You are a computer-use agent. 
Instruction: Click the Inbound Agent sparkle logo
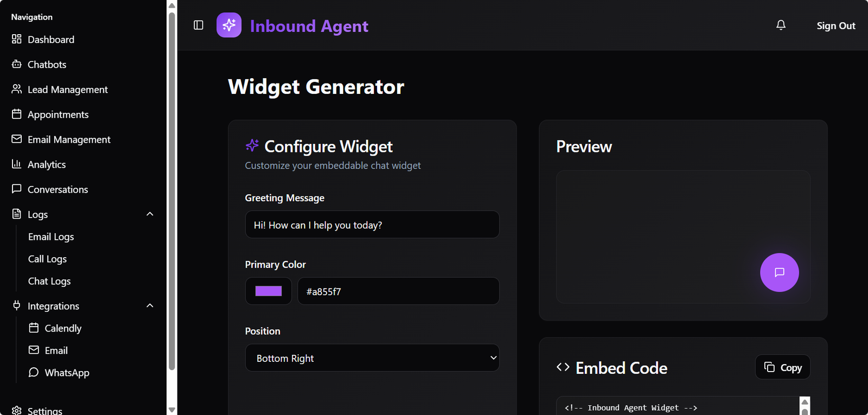coord(229,25)
